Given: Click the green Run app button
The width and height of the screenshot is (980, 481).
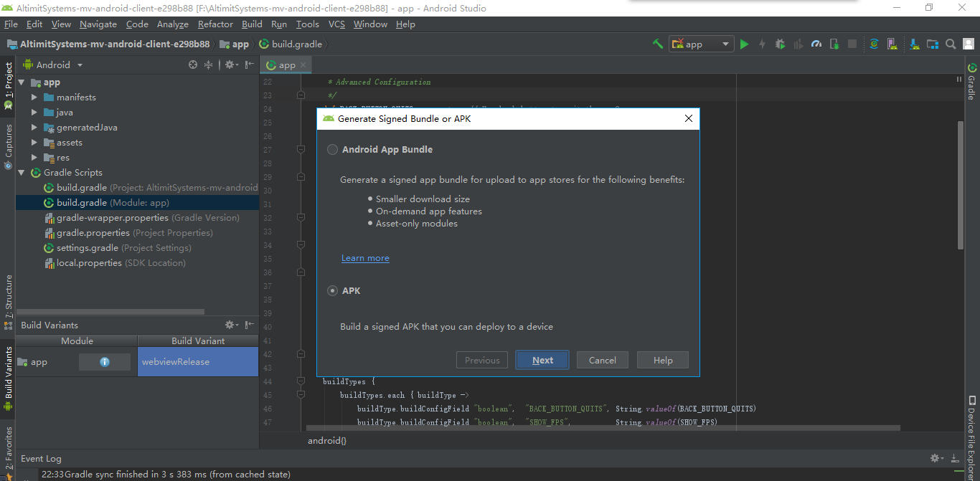Looking at the screenshot, I should click(x=744, y=44).
